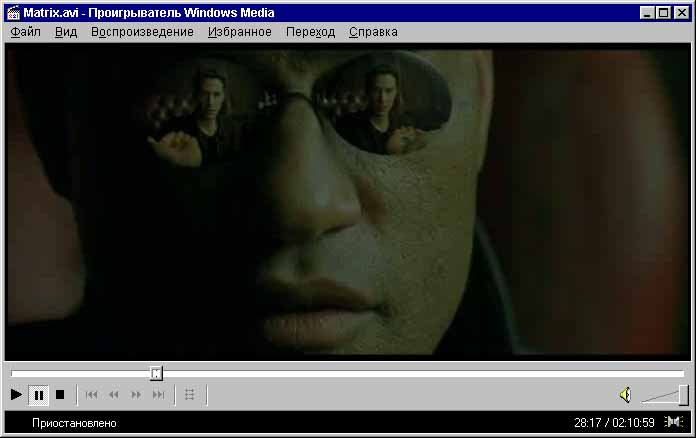Close the Windows Media player window

(681, 12)
